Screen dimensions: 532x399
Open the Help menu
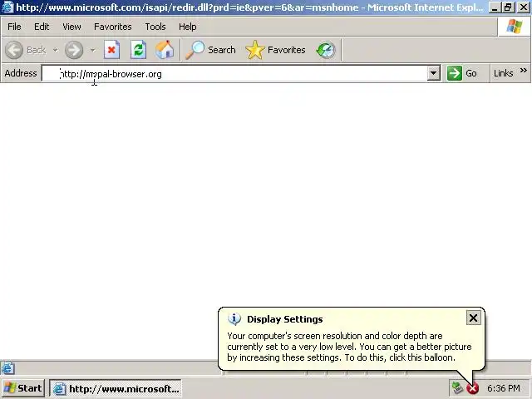(x=188, y=27)
